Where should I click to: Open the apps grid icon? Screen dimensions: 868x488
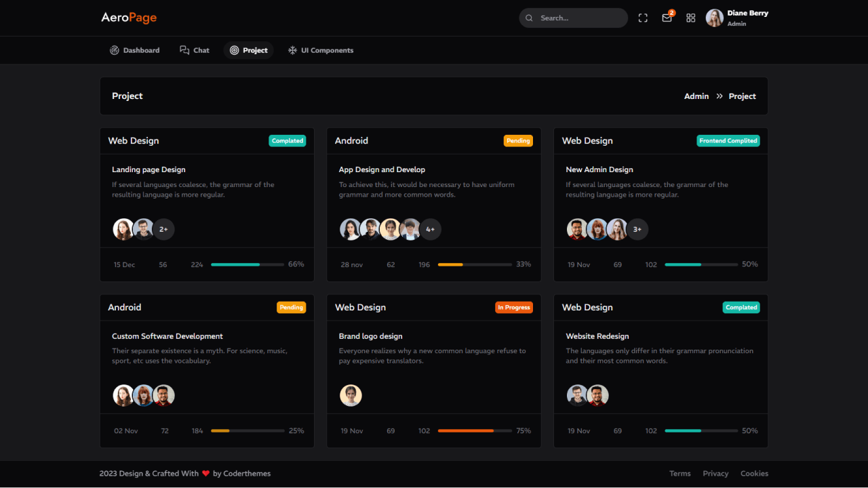pos(690,18)
